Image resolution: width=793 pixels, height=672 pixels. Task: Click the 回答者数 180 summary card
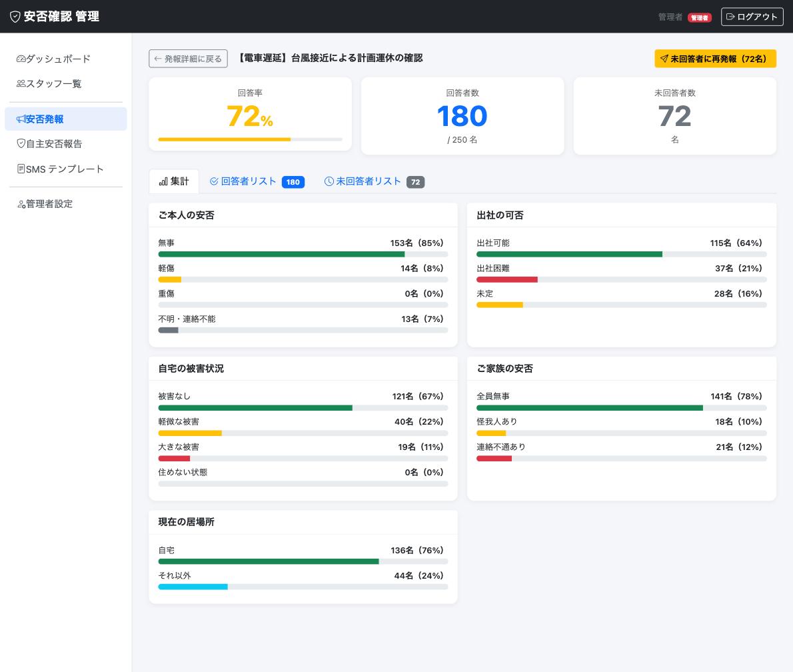pos(462,116)
